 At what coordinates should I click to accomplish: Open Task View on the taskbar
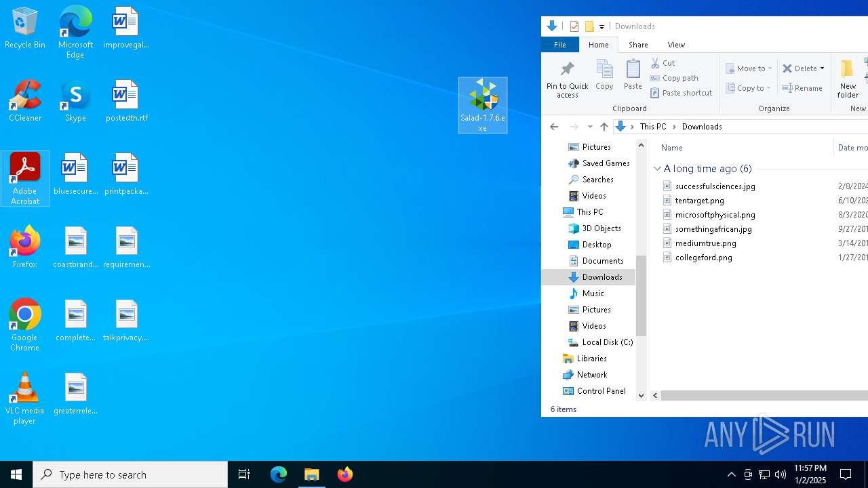244,474
